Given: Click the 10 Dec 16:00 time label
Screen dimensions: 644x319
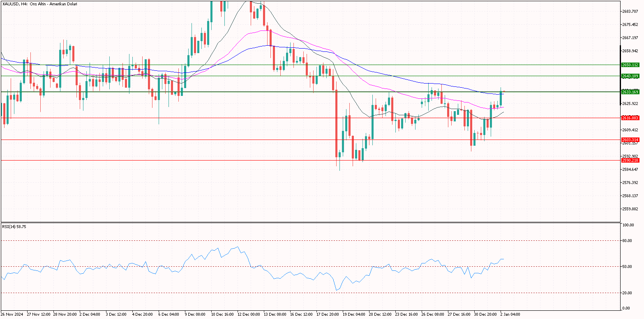Looking at the screenshot, I should click(222, 315).
